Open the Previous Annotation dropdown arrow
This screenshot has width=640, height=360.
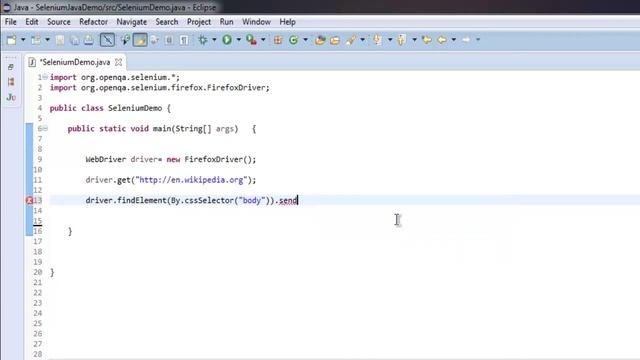click(415, 40)
